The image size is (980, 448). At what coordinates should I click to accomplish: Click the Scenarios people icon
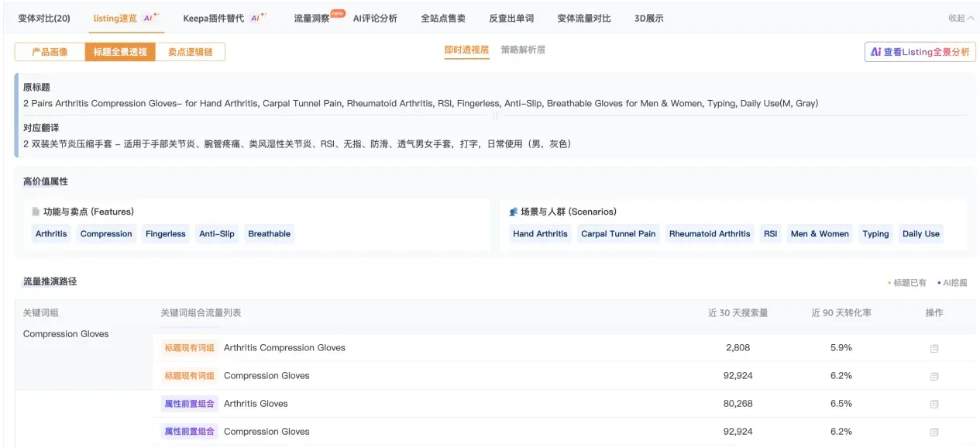(x=513, y=212)
